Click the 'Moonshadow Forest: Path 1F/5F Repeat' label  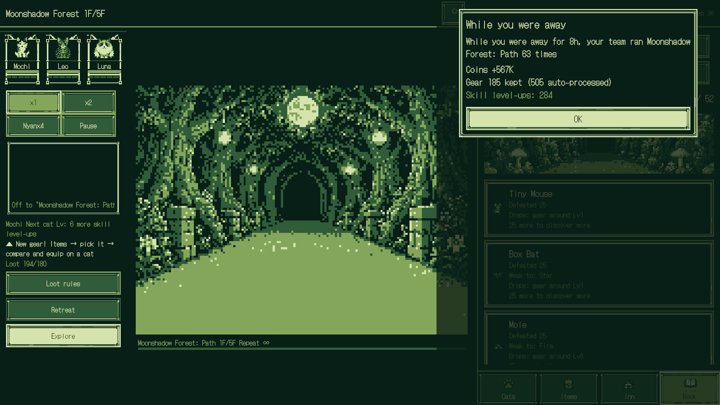pos(203,343)
